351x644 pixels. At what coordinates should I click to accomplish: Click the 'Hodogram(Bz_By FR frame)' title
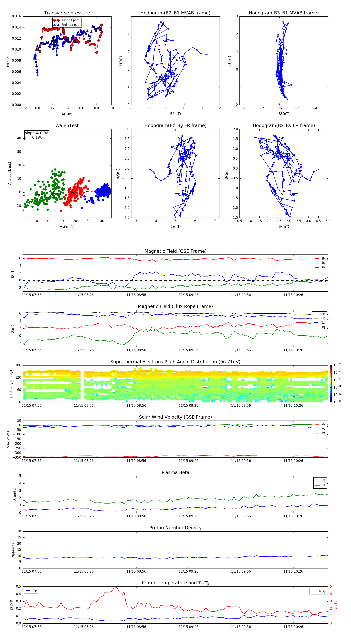tap(175, 125)
